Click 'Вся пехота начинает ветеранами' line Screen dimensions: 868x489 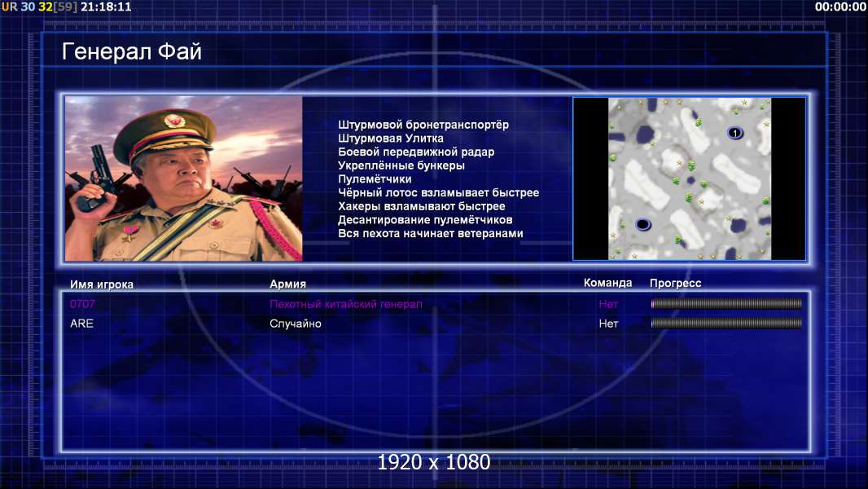(431, 233)
